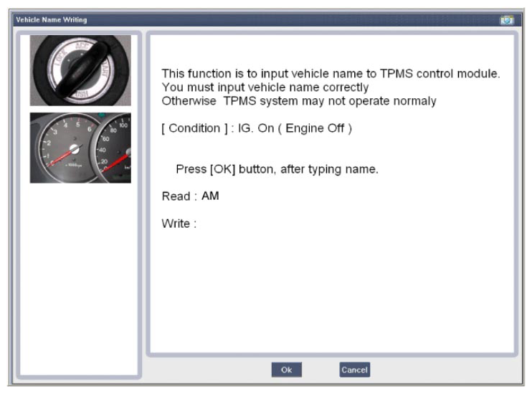Click the 'Vehicle Name Writing' title text
This screenshot has height=394, width=532.
coord(52,19)
